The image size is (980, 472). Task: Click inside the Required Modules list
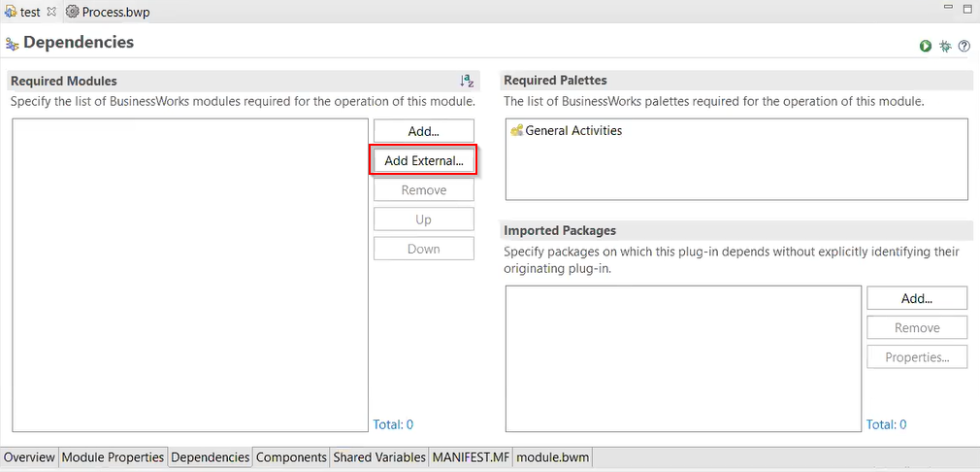pyautogui.click(x=190, y=274)
